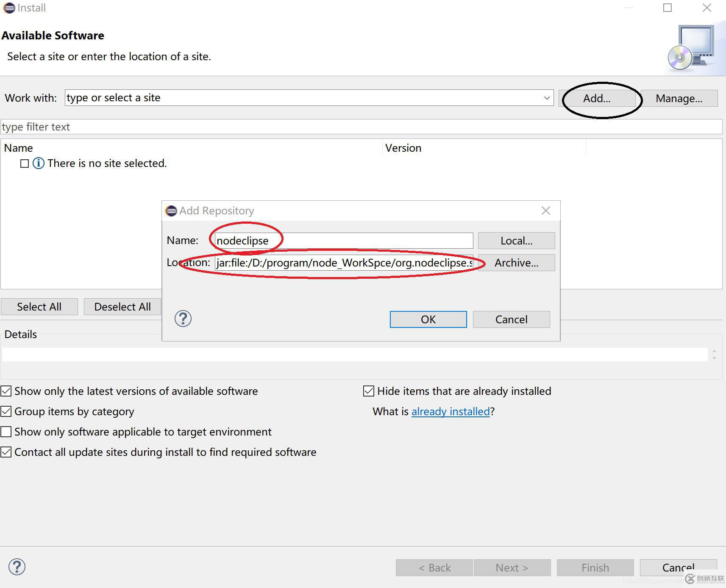Close the Add Repository dialog
Viewport: 726px width, 588px height.
[x=546, y=211]
